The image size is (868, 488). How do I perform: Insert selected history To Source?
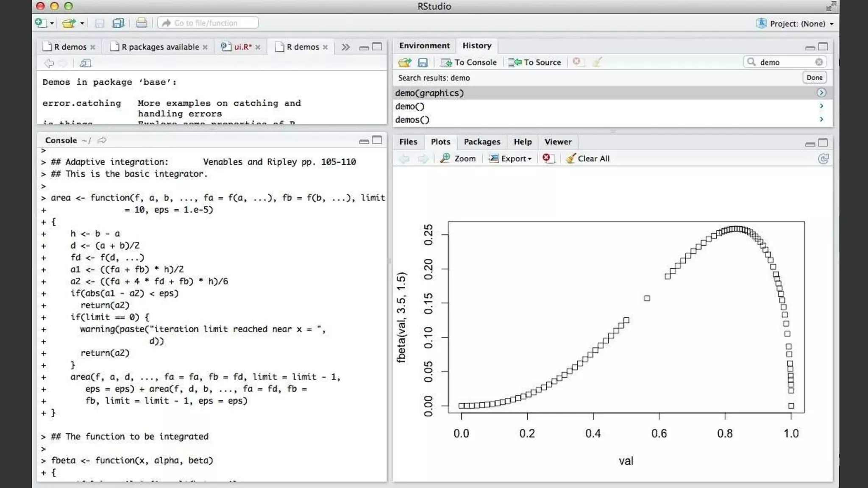click(534, 62)
